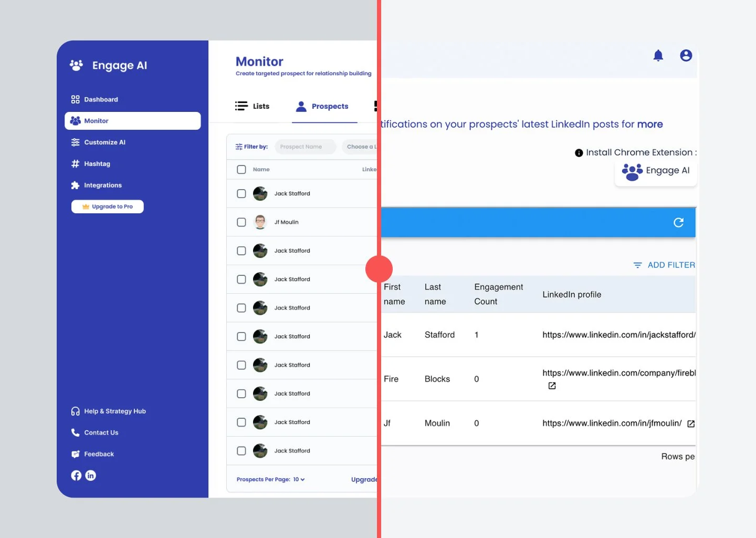Sort by First name column header
This screenshot has width=756, height=538.
pyautogui.click(x=394, y=294)
